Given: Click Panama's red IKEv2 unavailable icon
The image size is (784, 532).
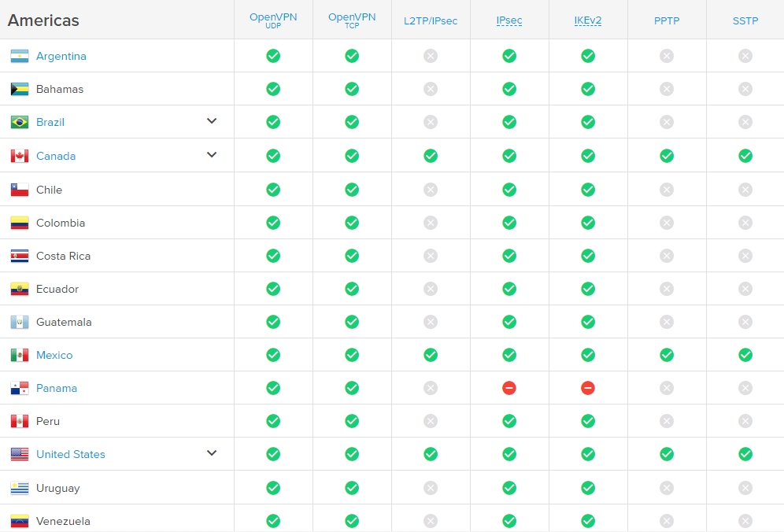Looking at the screenshot, I should point(588,388).
